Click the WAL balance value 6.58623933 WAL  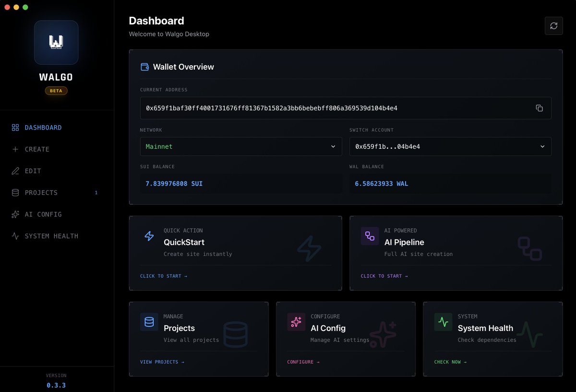382,184
